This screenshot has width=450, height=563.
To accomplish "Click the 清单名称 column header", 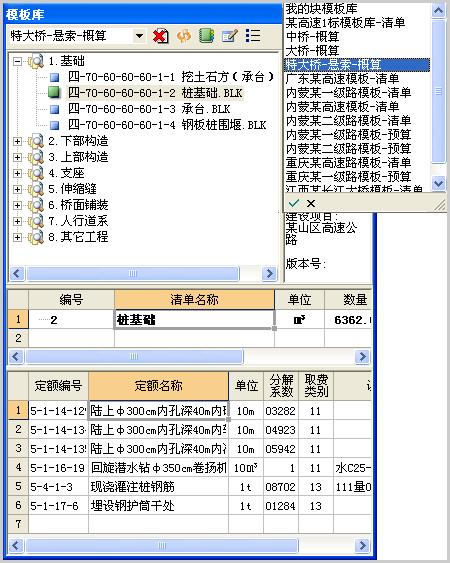I will pos(194,299).
